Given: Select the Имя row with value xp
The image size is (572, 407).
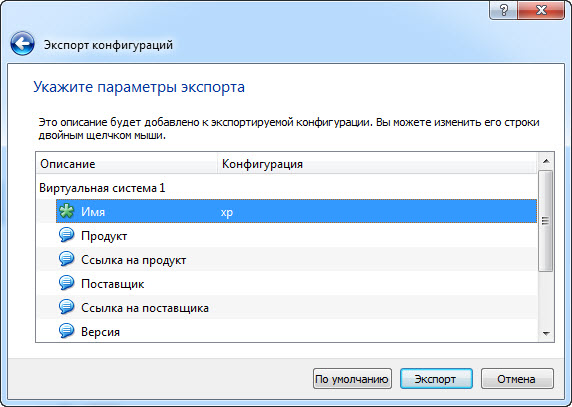Looking at the screenshot, I should pyautogui.click(x=296, y=211).
